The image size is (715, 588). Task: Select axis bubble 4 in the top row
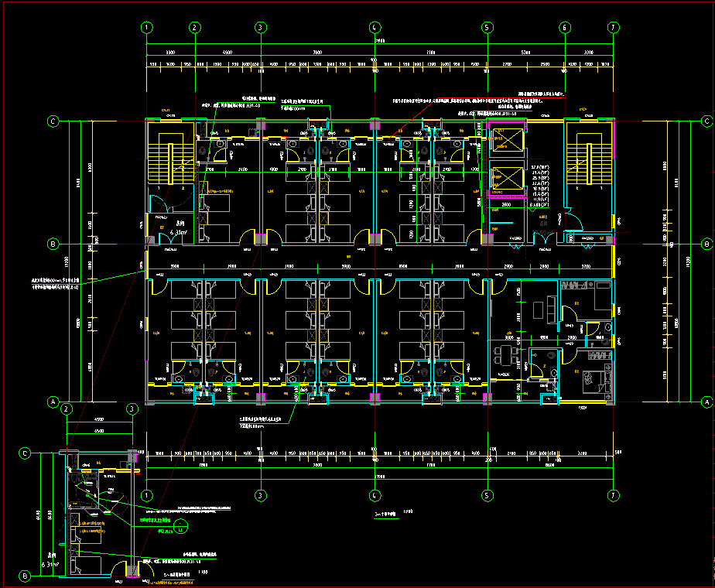(375, 27)
